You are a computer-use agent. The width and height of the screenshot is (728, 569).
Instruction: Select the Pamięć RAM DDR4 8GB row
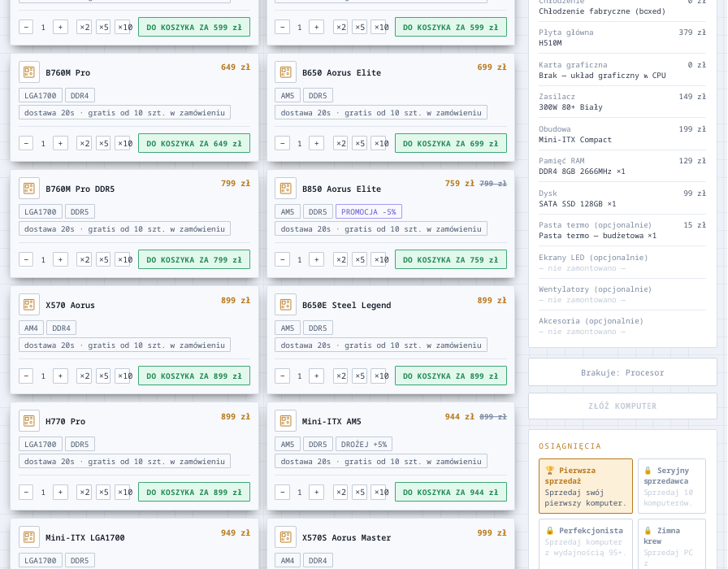pos(622,166)
